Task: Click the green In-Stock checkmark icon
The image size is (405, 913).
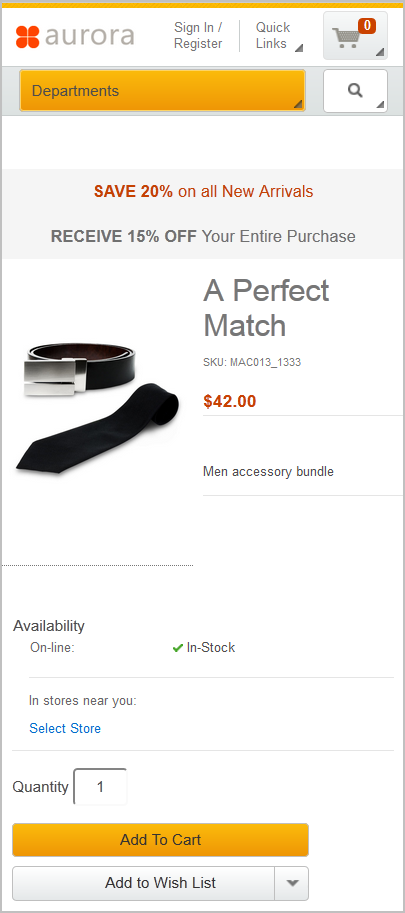Action: 178,647
